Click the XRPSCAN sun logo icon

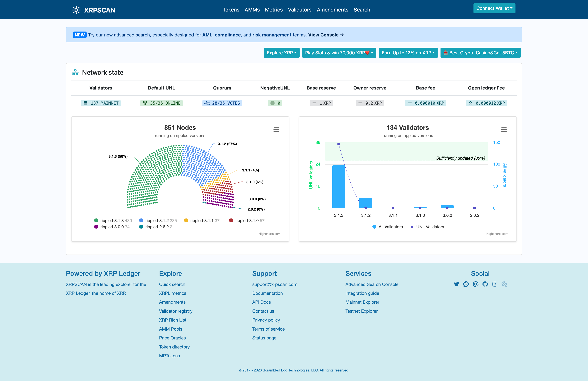76,10
